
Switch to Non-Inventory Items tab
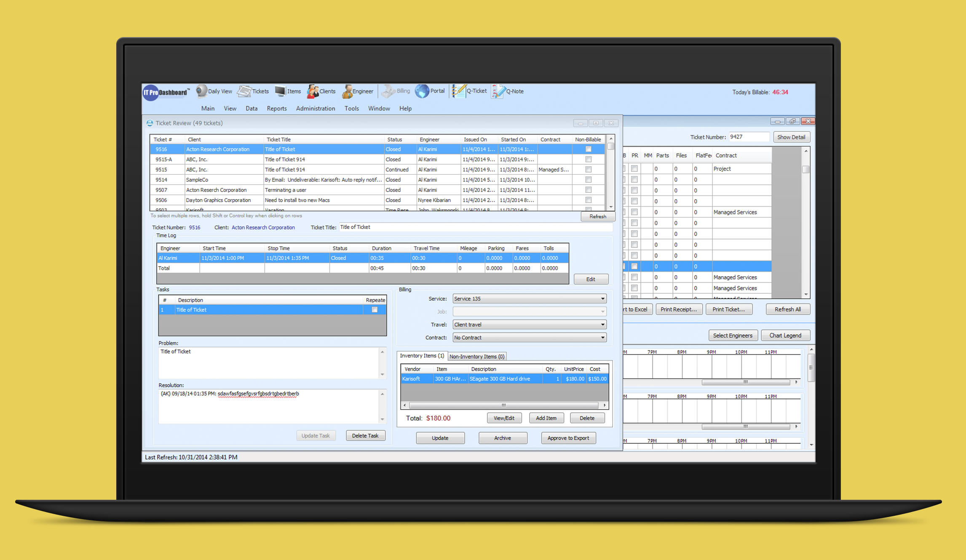click(476, 356)
